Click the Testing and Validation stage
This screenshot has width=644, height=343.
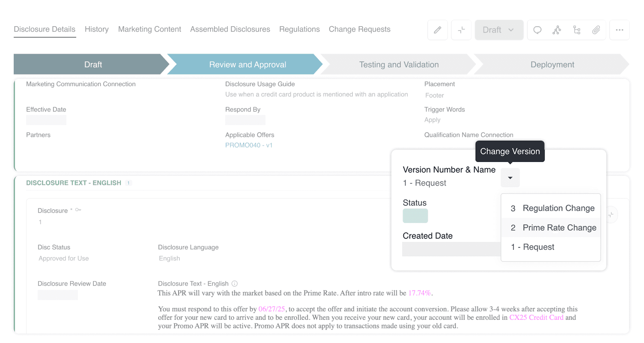[399, 64]
